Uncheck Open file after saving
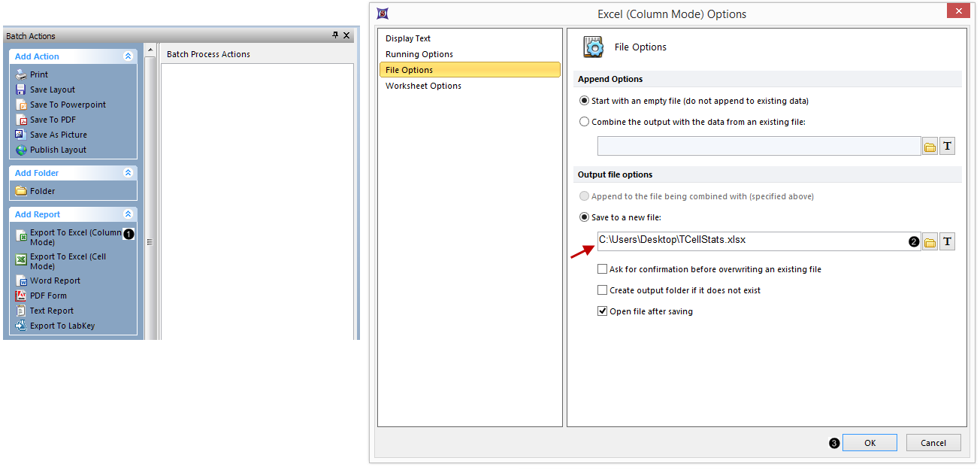 point(602,311)
